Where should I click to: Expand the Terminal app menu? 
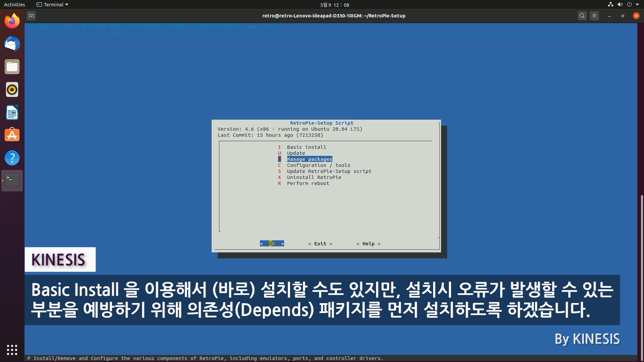point(53,5)
